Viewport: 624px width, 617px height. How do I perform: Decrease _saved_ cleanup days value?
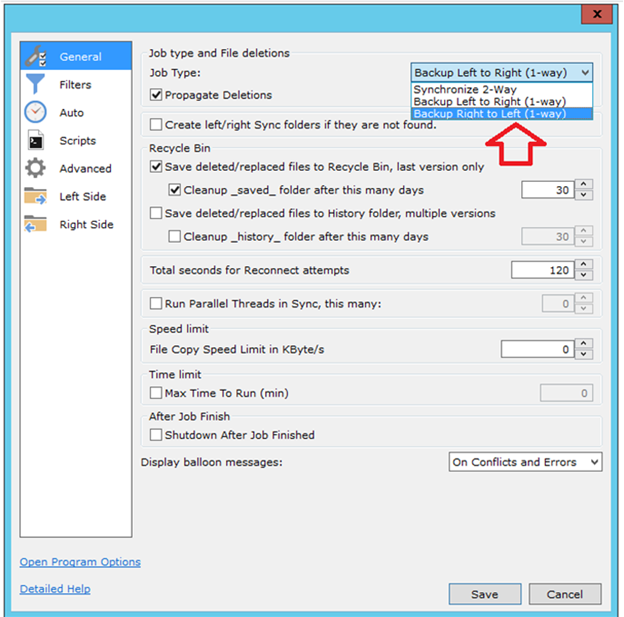pos(583,195)
